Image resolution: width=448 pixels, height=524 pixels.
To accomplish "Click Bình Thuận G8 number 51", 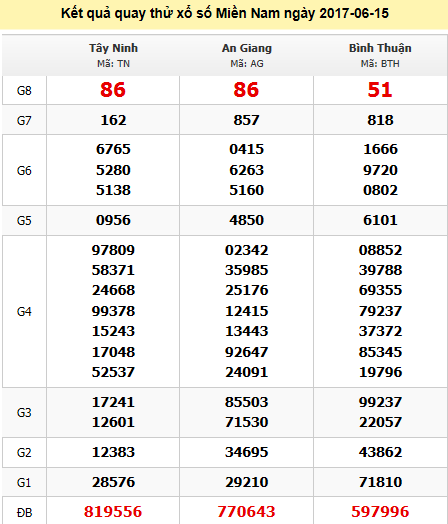I will 380,90.
